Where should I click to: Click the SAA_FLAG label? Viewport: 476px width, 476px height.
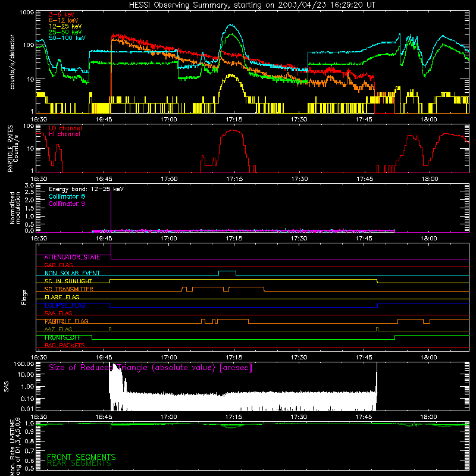(58, 313)
